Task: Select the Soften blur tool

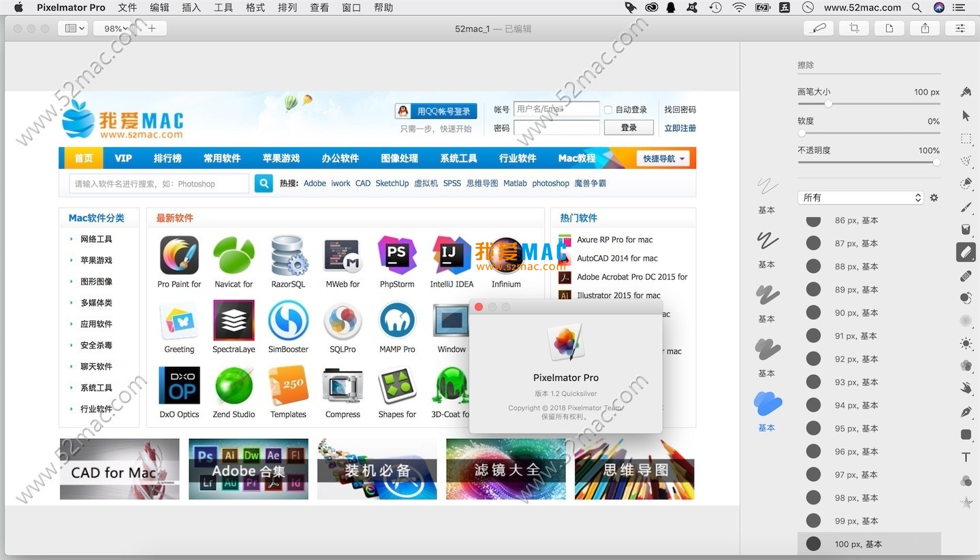Action: coord(966,320)
